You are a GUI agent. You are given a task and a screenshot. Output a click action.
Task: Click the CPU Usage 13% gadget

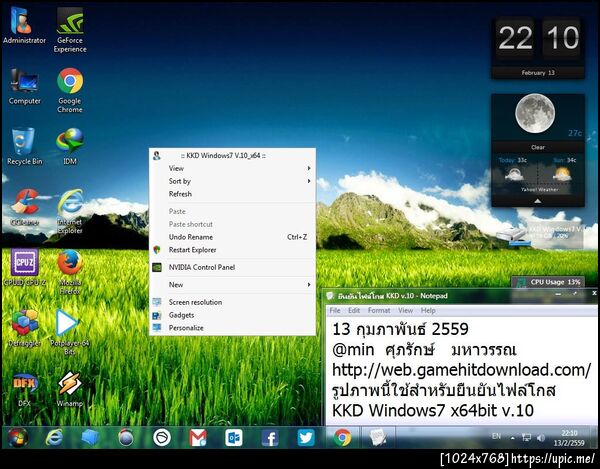[x=548, y=282]
